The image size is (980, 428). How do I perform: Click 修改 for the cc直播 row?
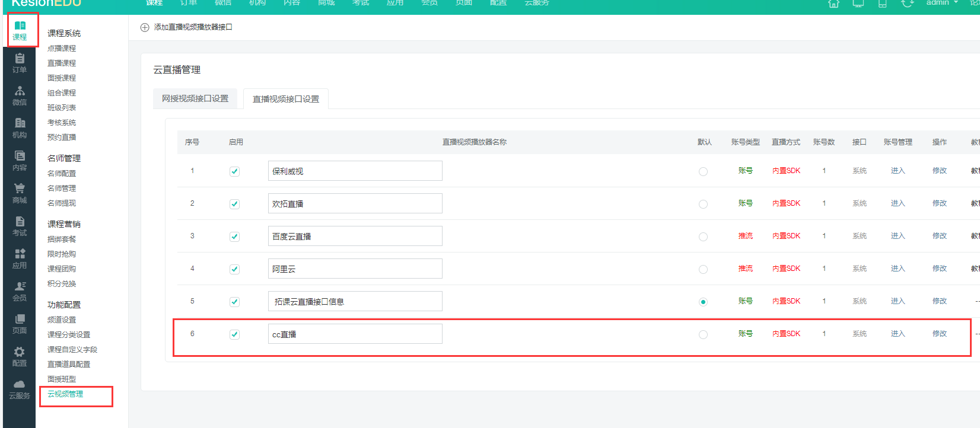[x=939, y=334]
